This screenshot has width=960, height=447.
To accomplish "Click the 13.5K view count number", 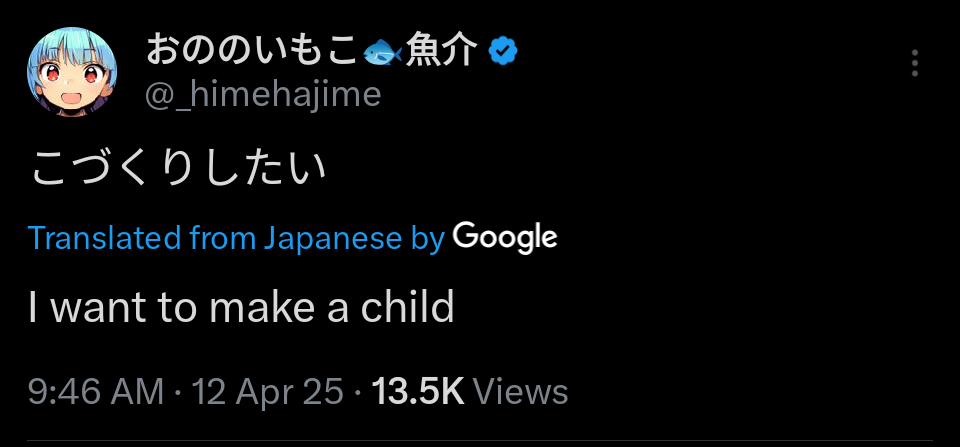I will click(418, 392).
